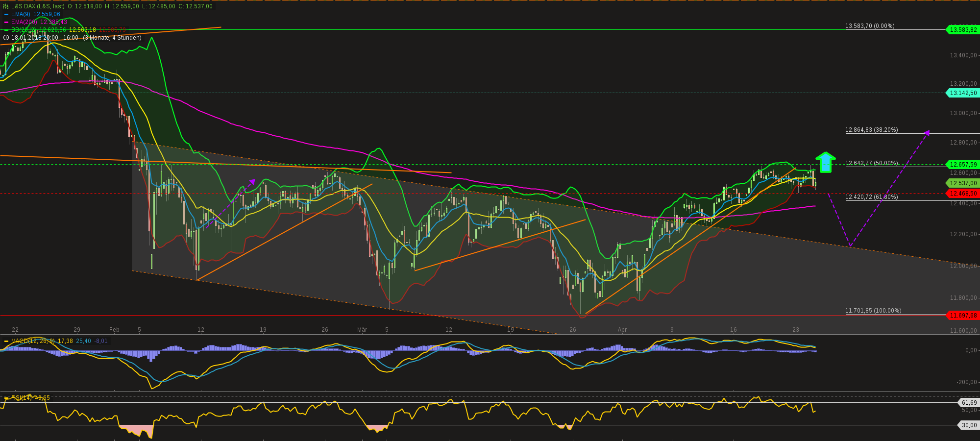Click the clock icon next to the date range
This screenshot has height=441, width=980.
(x=5, y=38)
